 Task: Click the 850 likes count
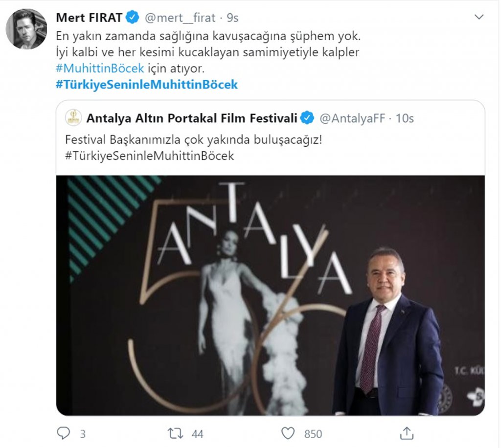coord(313,434)
